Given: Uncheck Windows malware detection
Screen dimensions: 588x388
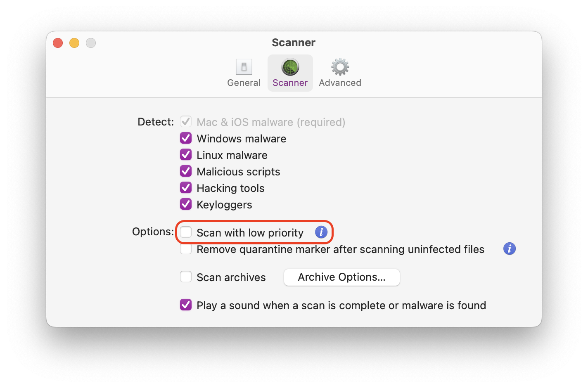Looking at the screenshot, I should (186, 138).
